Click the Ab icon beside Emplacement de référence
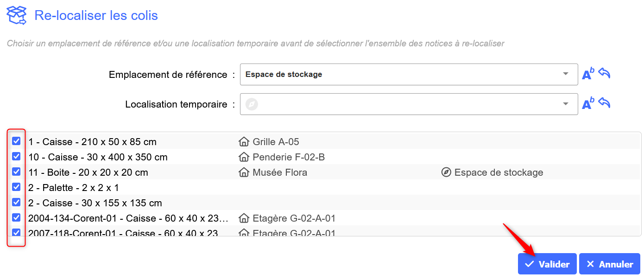The height and width of the screenshot is (280, 644). 588,74
